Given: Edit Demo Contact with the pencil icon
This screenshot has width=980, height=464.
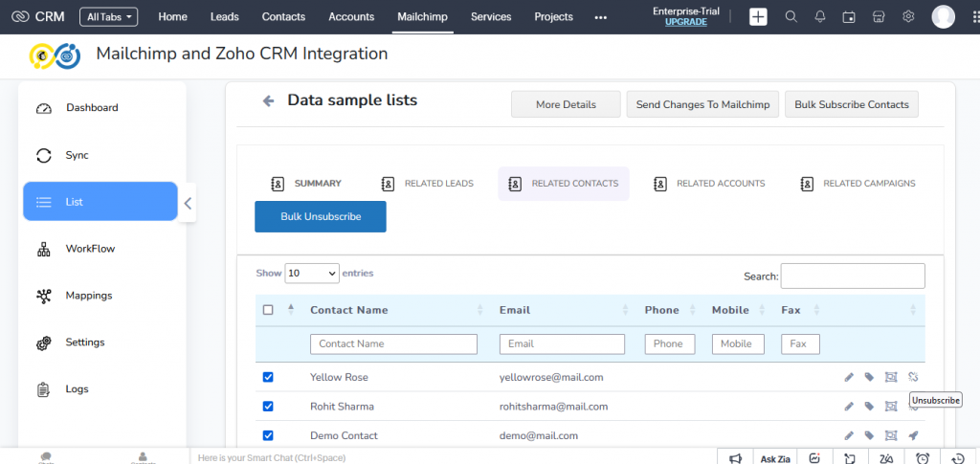Looking at the screenshot, I should [x=849, y=436].
